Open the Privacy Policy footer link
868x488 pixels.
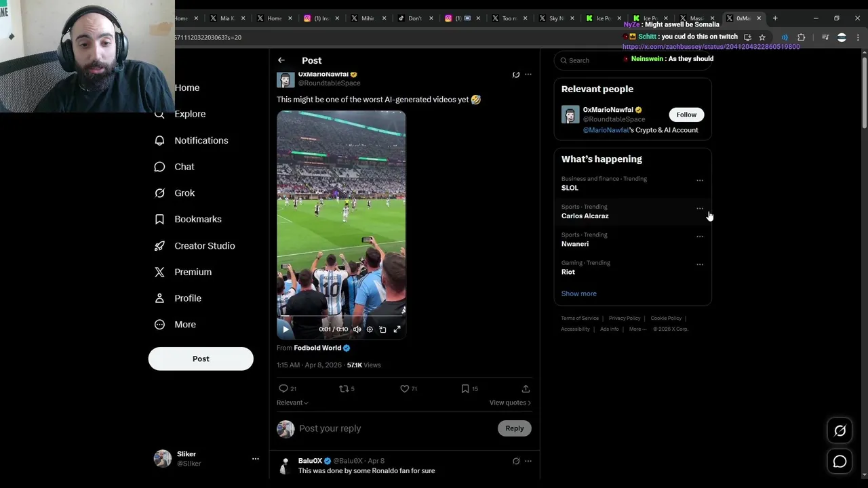[x=625, y=319]
